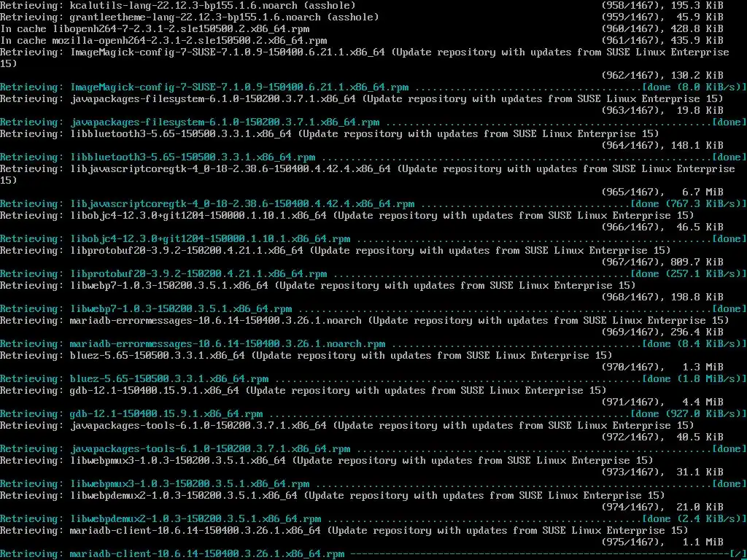Click the 1.1 MiB size value

[703, 542]
